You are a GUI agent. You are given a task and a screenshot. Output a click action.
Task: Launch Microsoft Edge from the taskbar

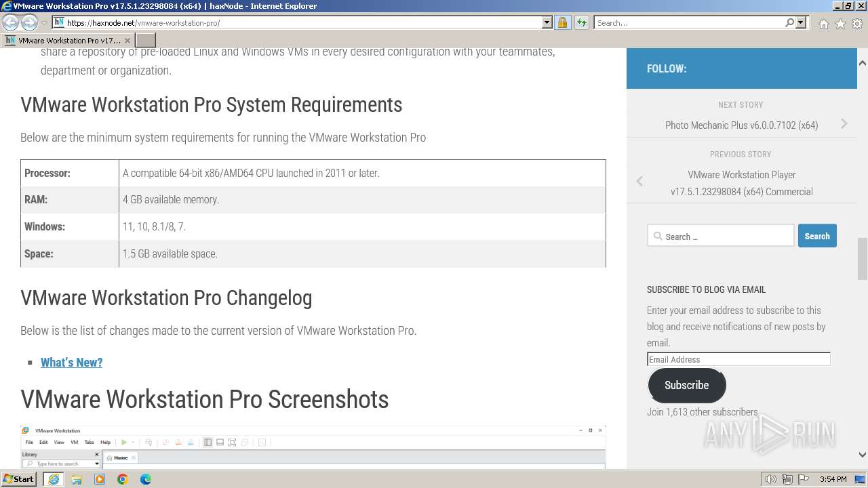[x=146, y=479]
